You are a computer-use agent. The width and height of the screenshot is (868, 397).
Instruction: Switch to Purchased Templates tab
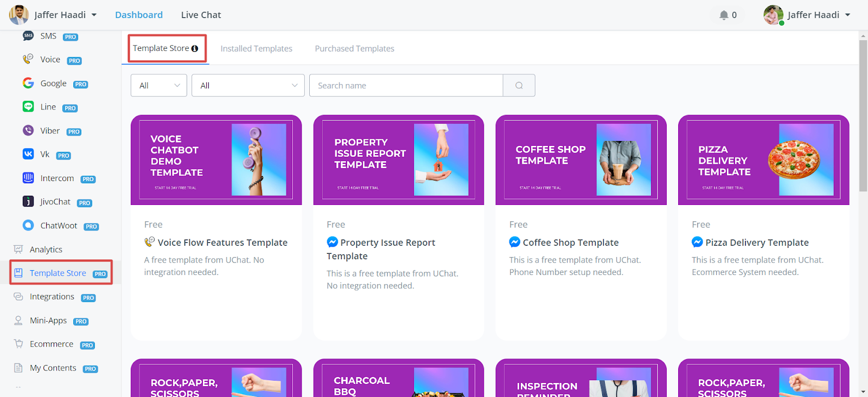tap(354, 48)
